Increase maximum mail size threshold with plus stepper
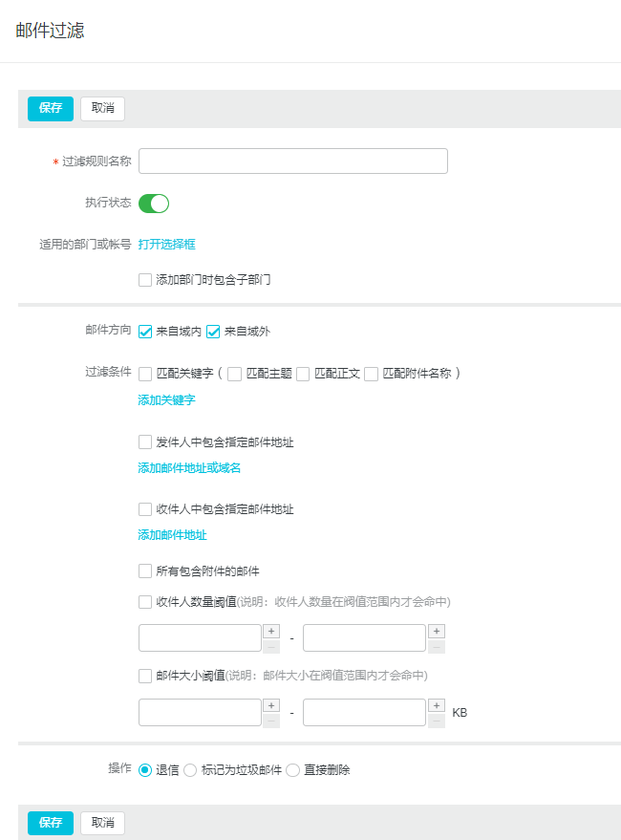 [x=437, y=705]
